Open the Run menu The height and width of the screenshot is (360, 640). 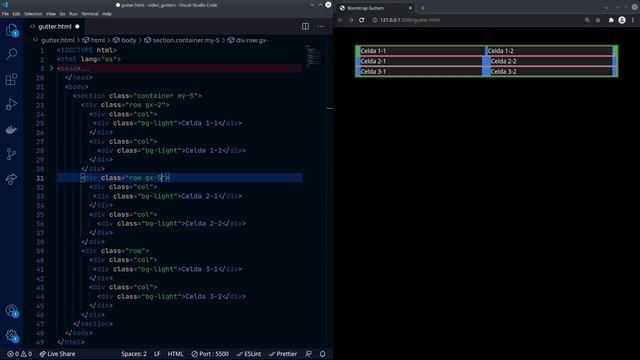[73, 14]
